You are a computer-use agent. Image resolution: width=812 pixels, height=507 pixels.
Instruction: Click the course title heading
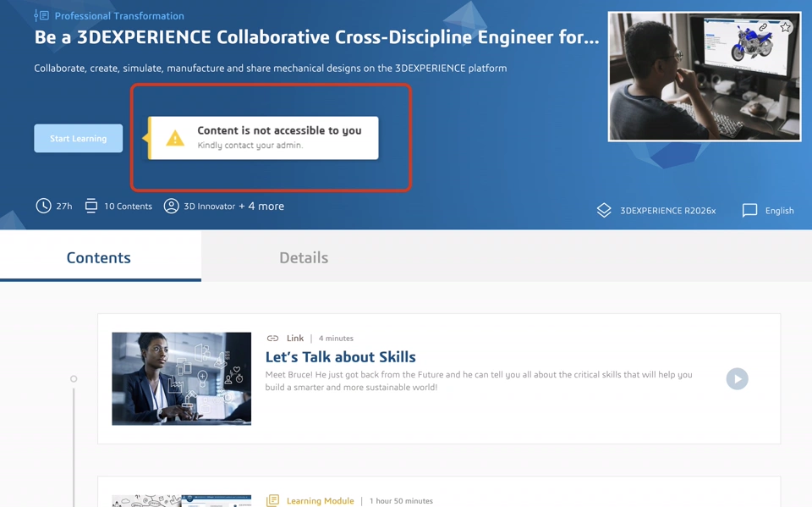(x=316, y=37)
